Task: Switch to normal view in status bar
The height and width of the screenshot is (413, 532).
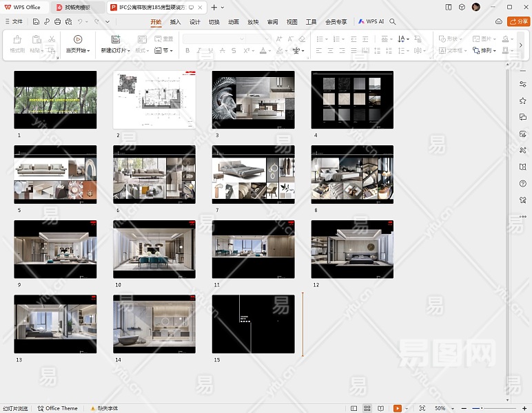Action: (354, 408)
